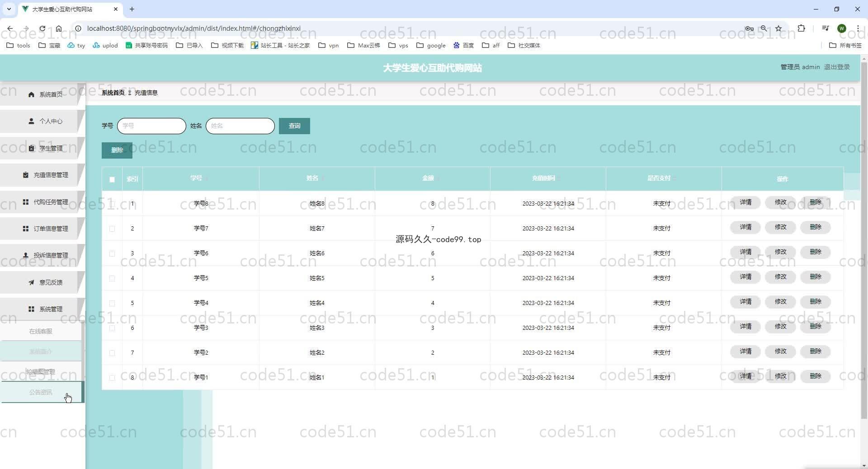
Task: Click the 查询 search button
Action: (294, 126)
